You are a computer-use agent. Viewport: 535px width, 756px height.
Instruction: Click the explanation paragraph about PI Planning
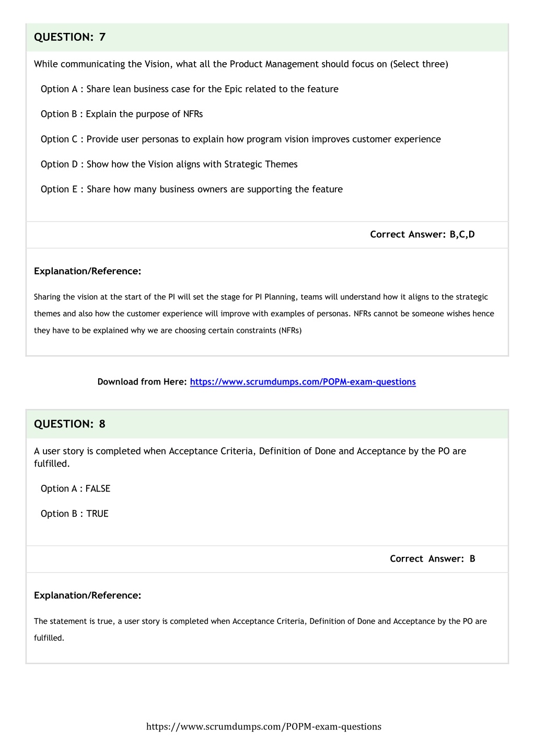(x=264, y=314)
